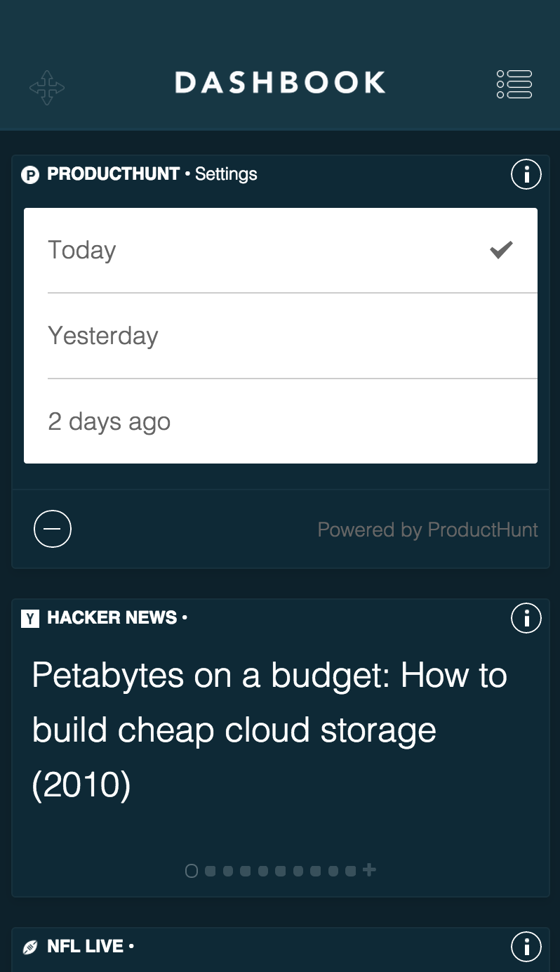Click the first circular Hacker News pagination dot
This screenshot has height=972, width=560.
pyautogui.click(x=192, y=871)
